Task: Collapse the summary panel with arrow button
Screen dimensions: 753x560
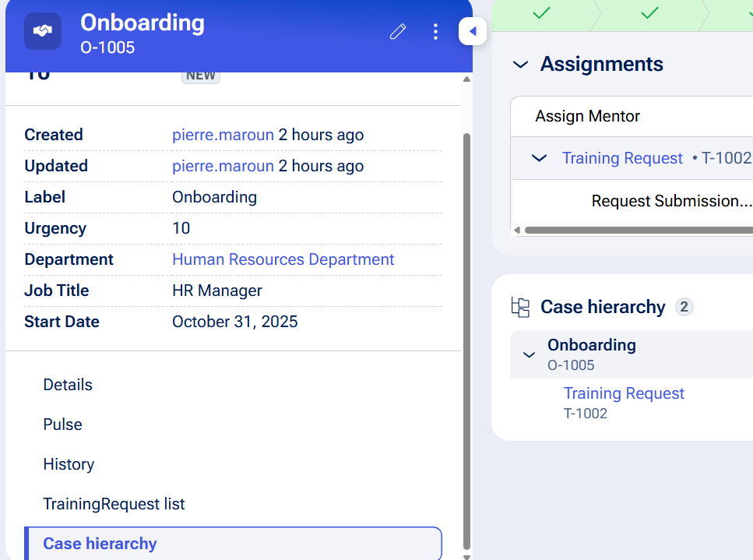Action: tap(473, 32)
